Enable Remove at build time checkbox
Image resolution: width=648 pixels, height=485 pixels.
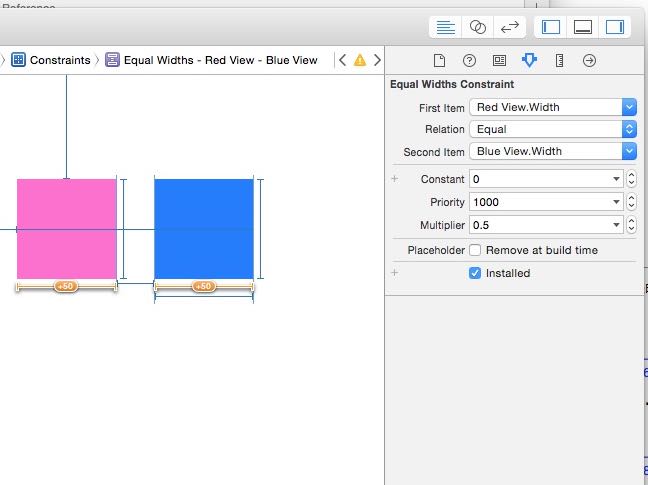475,250
